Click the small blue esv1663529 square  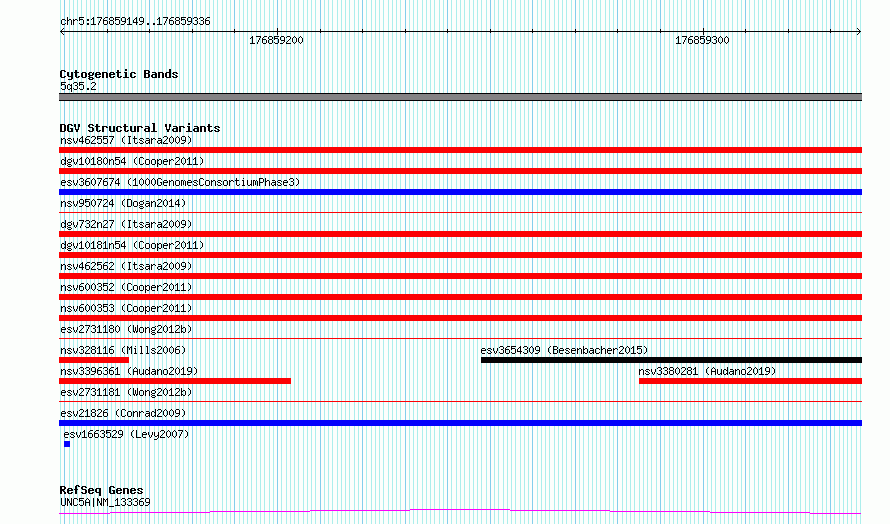67,444
